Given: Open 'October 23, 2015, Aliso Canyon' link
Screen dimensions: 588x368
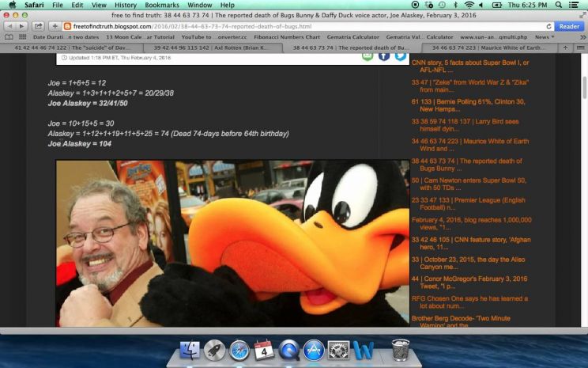Looking at the screenshot, I should (469, 263).
